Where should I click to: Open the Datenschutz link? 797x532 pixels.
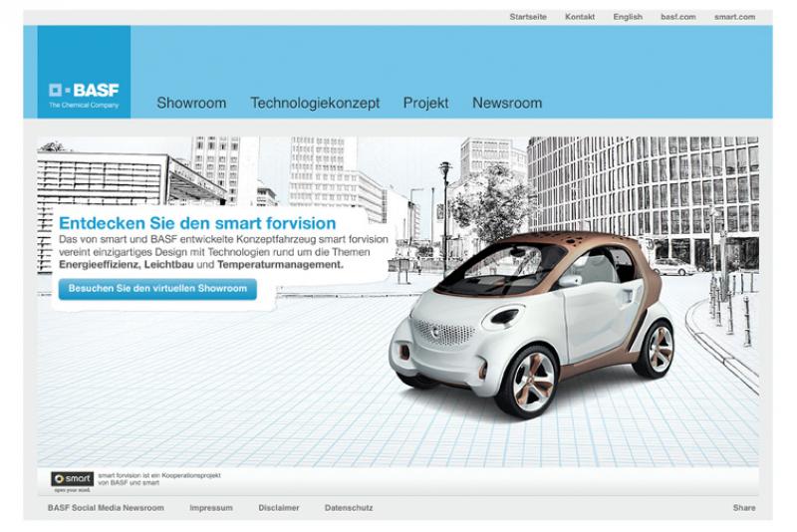pyautogui.click(x=349, y=508)
